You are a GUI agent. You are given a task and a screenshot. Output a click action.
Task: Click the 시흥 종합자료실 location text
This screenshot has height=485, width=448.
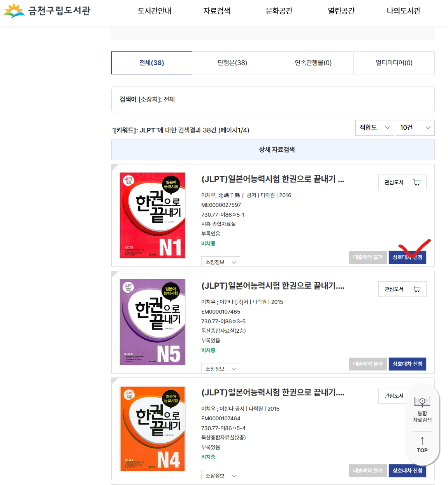218,224
